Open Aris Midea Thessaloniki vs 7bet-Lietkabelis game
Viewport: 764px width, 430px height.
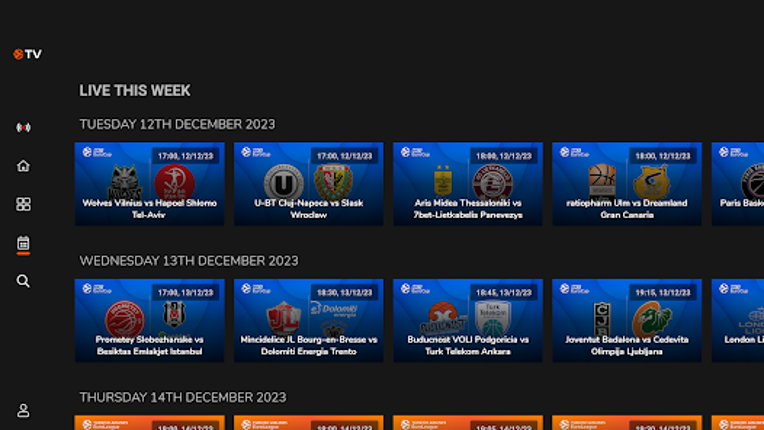pos(467,184)
